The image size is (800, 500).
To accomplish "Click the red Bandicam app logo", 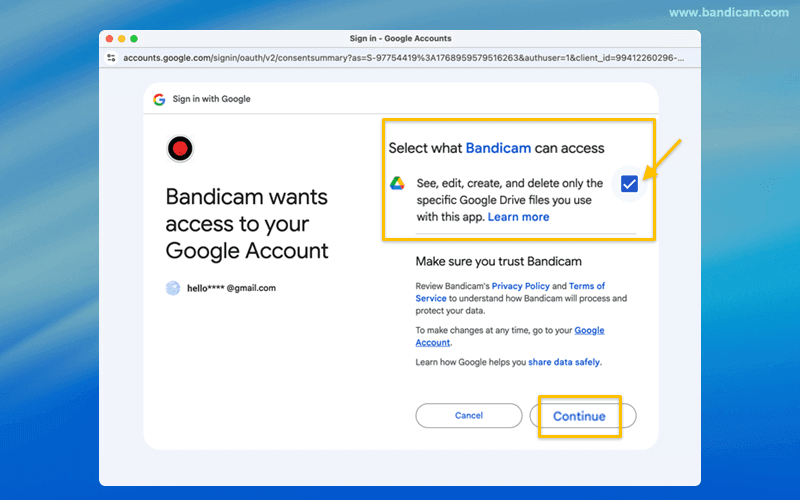I will [x=180, y=149].
